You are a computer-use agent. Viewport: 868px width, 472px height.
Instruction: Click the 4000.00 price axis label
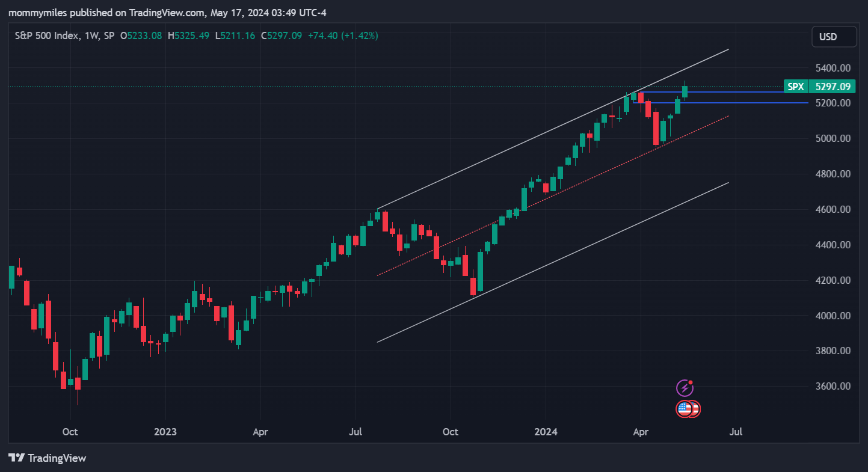(x=833, y=316)
